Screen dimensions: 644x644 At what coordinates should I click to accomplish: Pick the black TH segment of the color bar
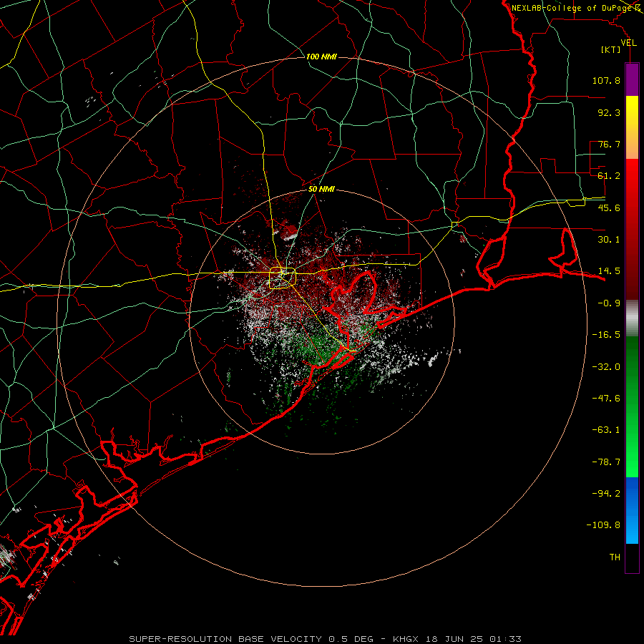[632, 557]
